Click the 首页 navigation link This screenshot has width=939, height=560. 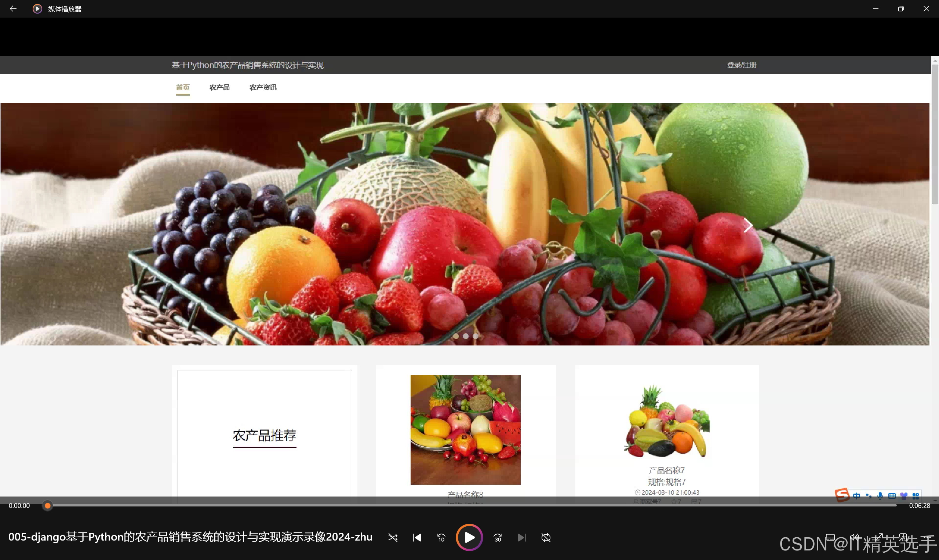tap(183, 88)
